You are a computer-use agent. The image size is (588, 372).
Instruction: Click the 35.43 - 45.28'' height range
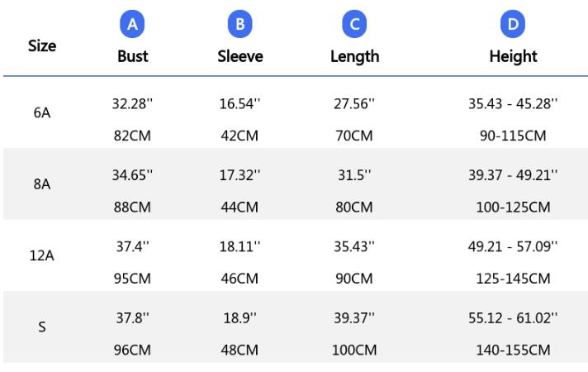tap(513, 103)
